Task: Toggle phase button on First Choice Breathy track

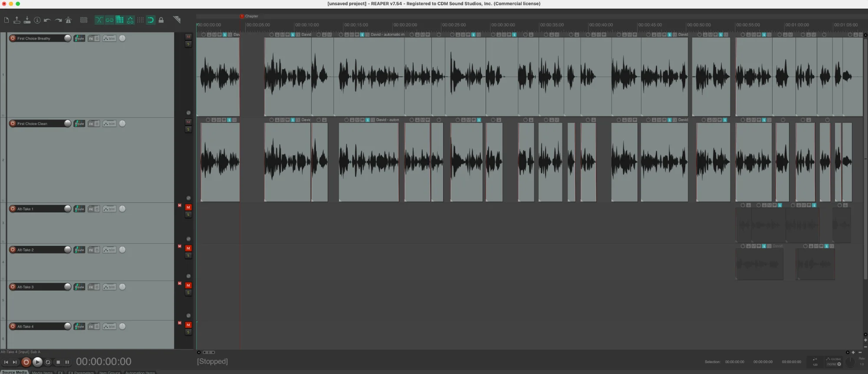Action: tap(188, 113)
